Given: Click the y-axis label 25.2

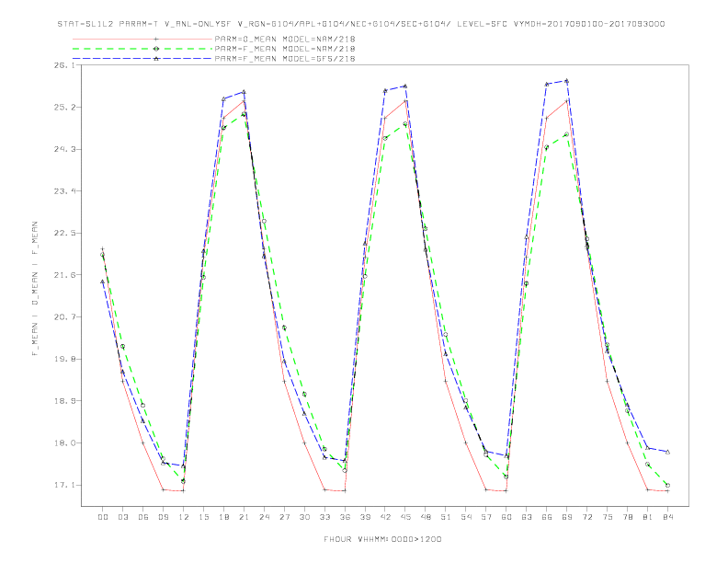Looking at the screenshot, I should [x=64, y=108].
